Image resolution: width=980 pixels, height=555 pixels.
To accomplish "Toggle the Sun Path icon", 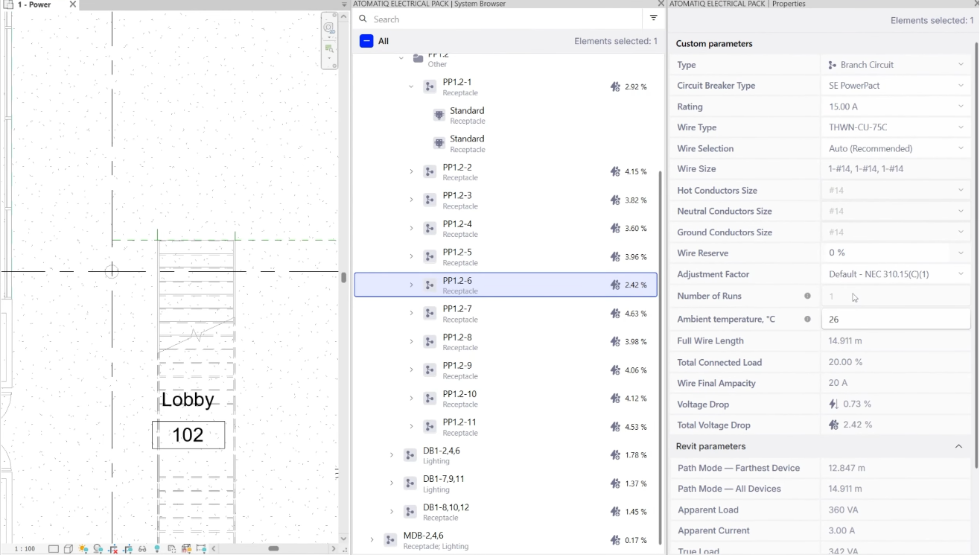I will pyautogui.click(x=83, y=549).
